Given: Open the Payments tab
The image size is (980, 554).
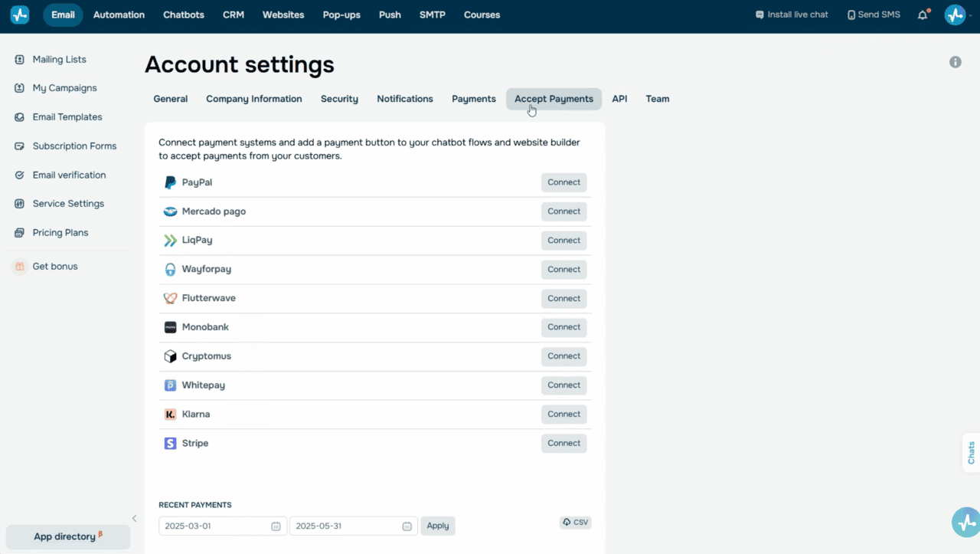Looking at the screenshot, I should coord(474,99).
